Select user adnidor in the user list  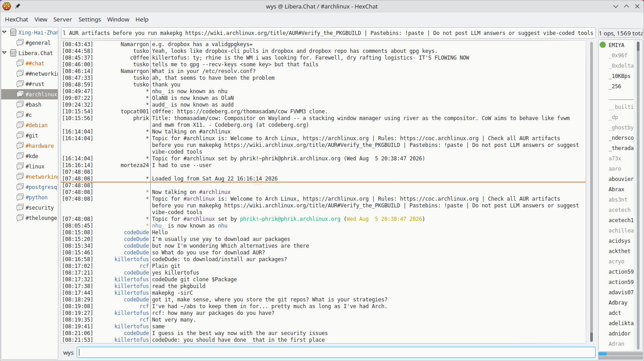[x=619, y=334]
